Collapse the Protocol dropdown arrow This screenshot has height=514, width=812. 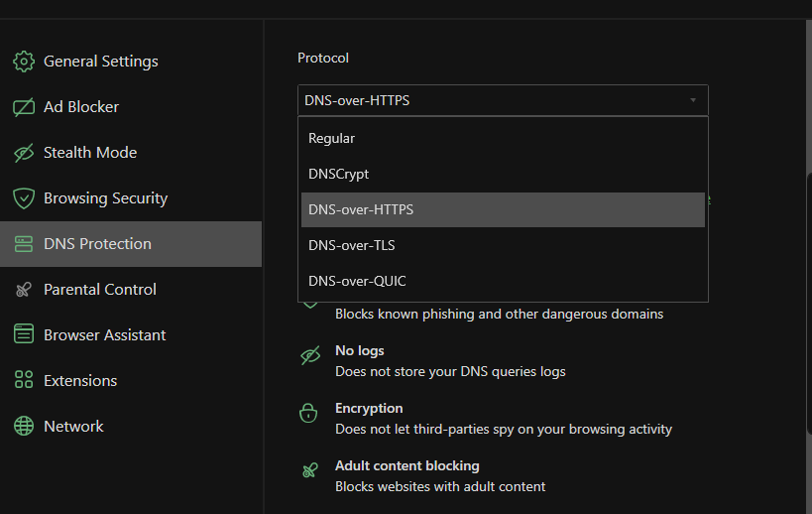(693, 100)
